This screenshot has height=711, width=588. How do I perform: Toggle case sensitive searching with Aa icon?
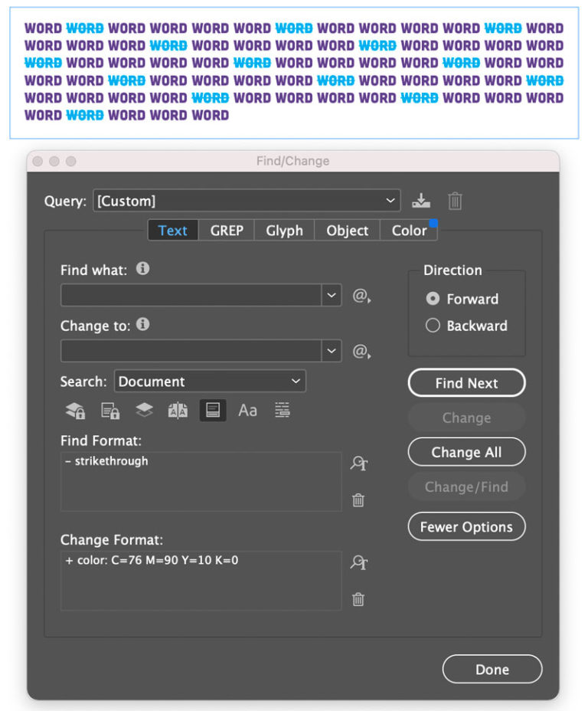247,410
